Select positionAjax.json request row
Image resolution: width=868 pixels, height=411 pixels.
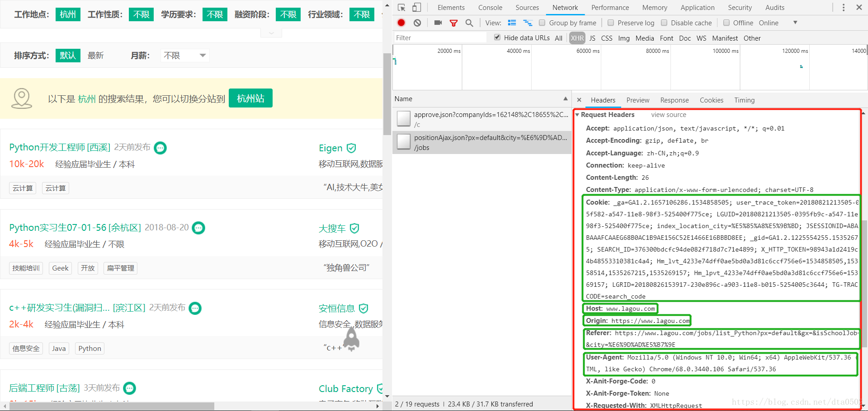pyautogui.click(x=482, y=142)
